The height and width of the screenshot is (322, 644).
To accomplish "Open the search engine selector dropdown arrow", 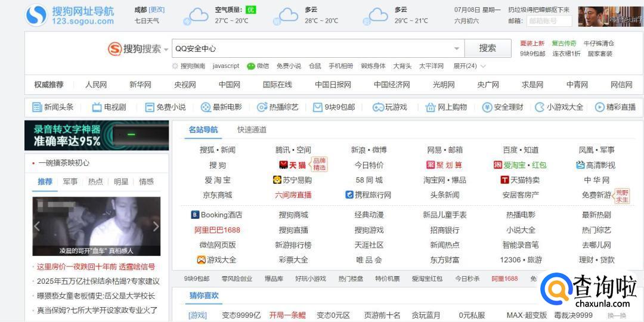I will (x=166, y=49).
